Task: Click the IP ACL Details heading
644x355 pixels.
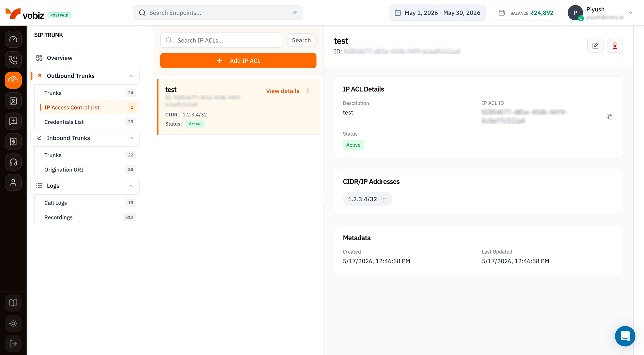Action: 364,89
